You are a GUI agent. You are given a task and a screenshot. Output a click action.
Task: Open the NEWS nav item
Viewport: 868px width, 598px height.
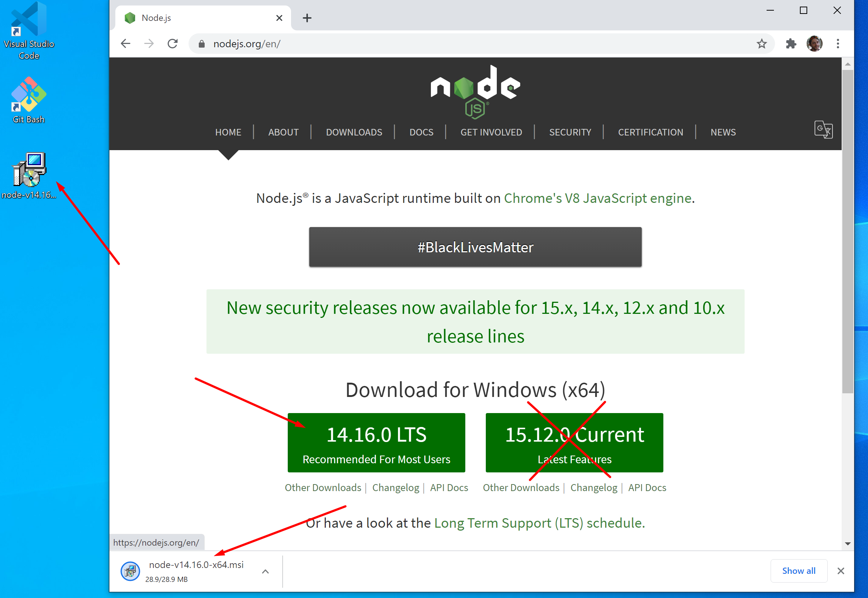723,132
